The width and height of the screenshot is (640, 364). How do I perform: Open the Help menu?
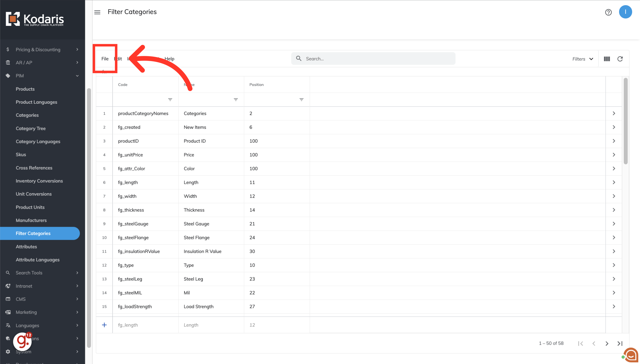[x=169, y=58]
